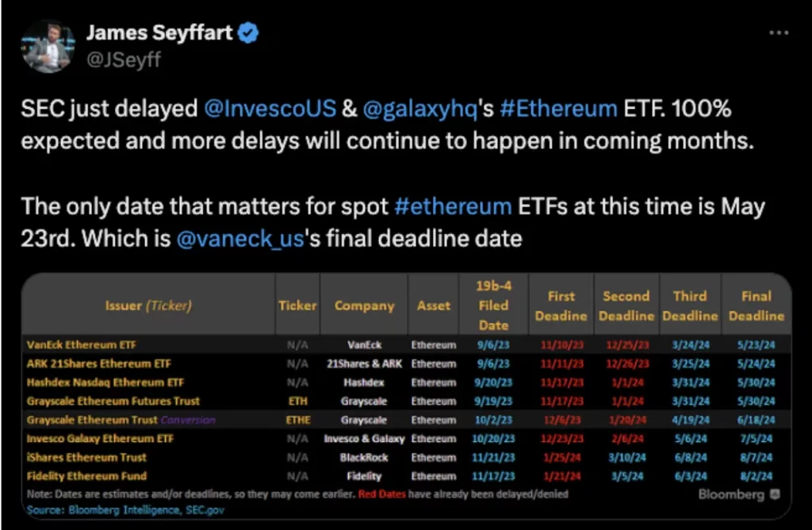This screenshot has width=812, height=530.
Task: Click the capitalized #Ethereum hashtag
Action: point(558,108)
